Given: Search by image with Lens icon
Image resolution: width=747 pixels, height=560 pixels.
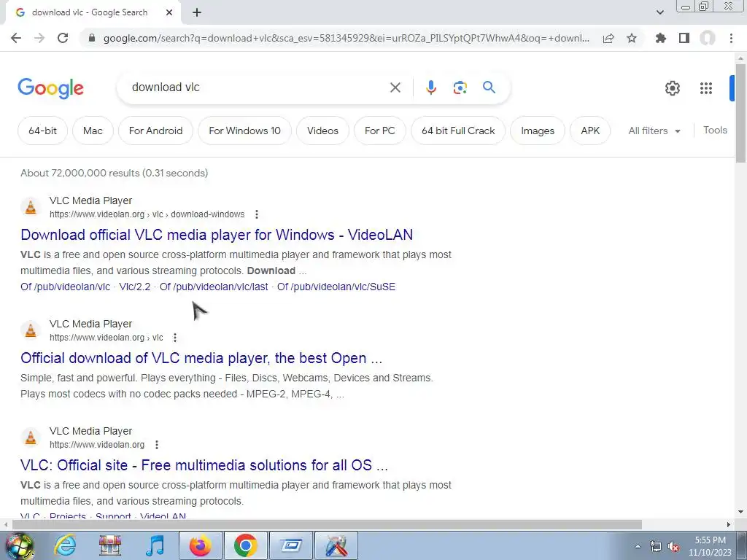Looking at the screenshot, I should click(x=460, y=87).
